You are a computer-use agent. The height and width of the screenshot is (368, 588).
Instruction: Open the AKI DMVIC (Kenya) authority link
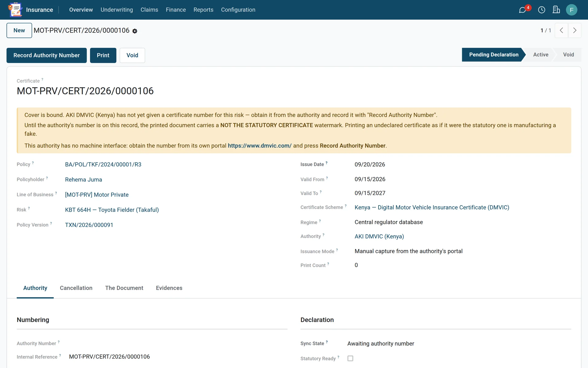[379, 236]
